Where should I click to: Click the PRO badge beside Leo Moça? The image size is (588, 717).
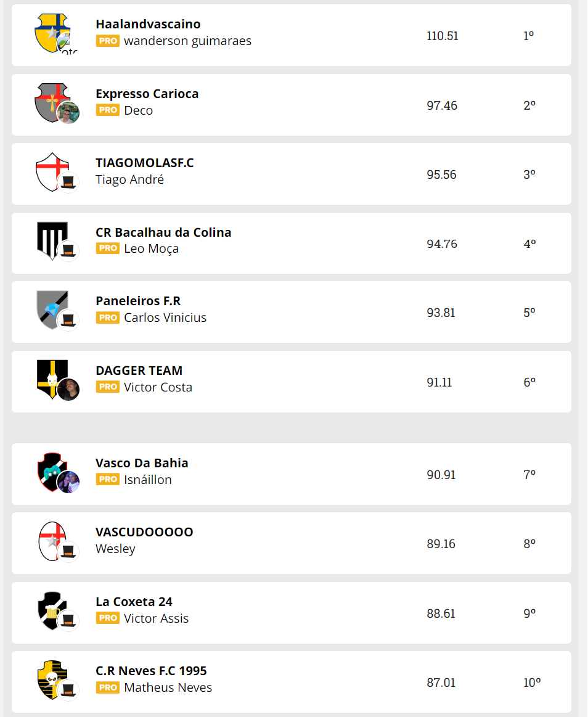click(107, 248)
